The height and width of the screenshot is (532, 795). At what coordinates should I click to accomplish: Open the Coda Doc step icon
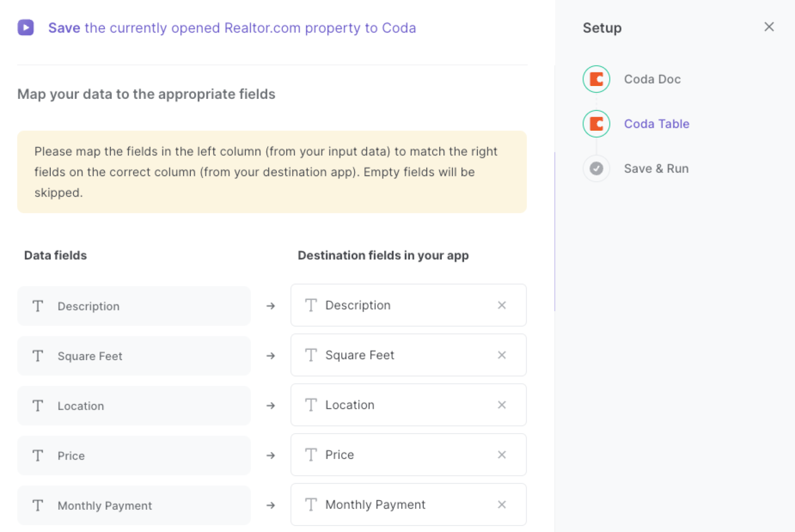(596, 79)
